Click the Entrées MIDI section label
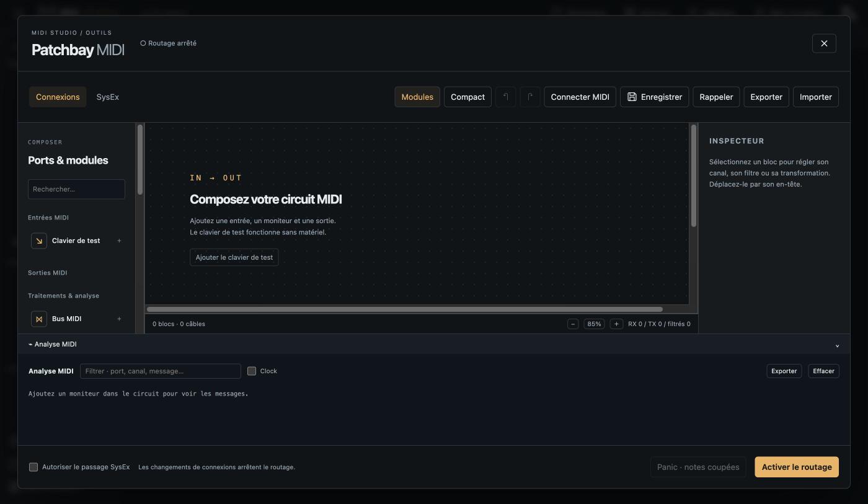Image resolution: width=868 pixels, height=504 pixels. point(48,218)
